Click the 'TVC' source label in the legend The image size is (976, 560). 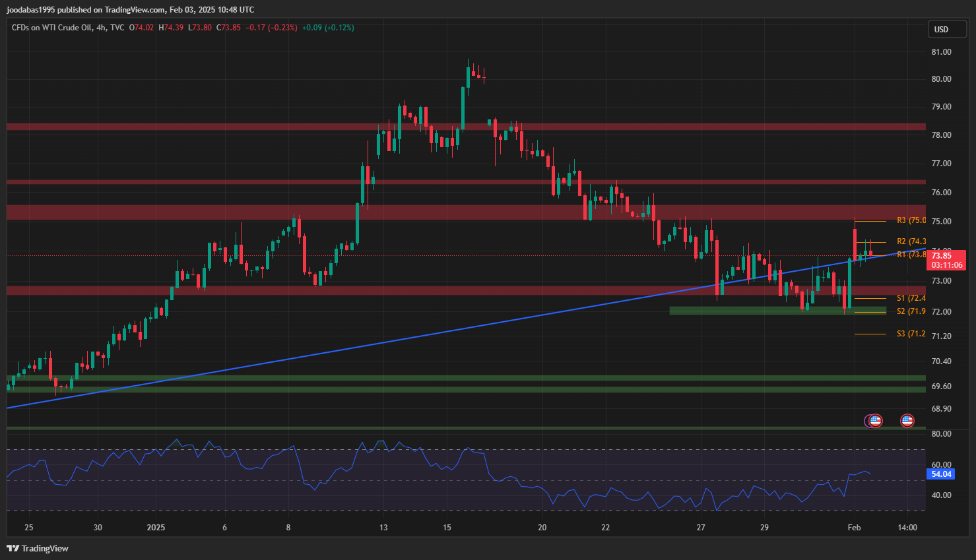tap(117, 28)
